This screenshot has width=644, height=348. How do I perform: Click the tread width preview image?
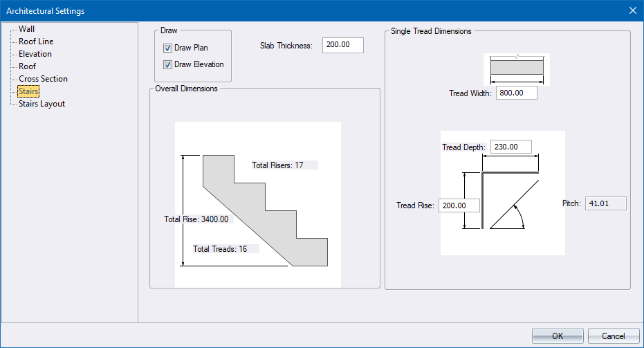point(516,68)
